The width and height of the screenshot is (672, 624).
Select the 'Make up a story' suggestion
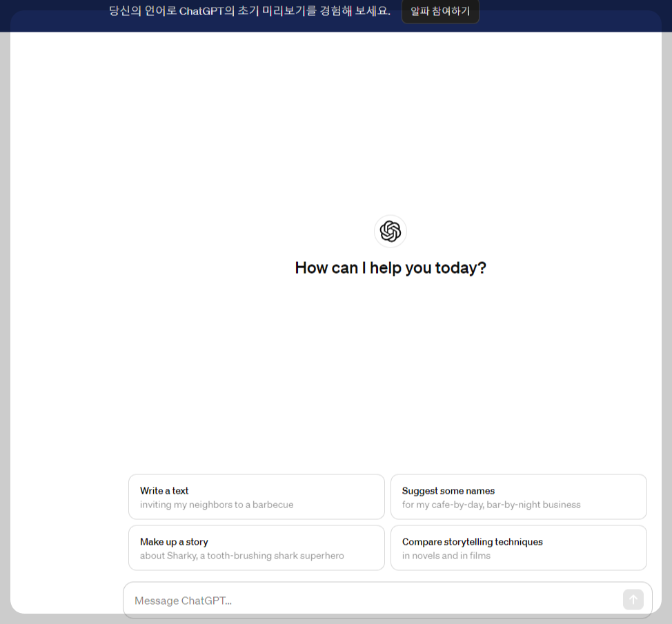256,547
